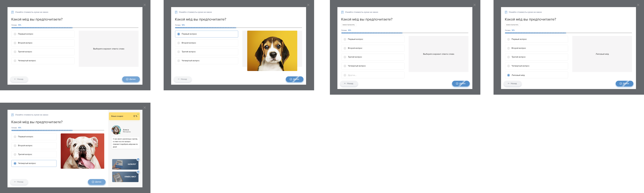Click the Другое... custom answer field
This screenshot has height=193, width=644.
click(x=373, y=75)
